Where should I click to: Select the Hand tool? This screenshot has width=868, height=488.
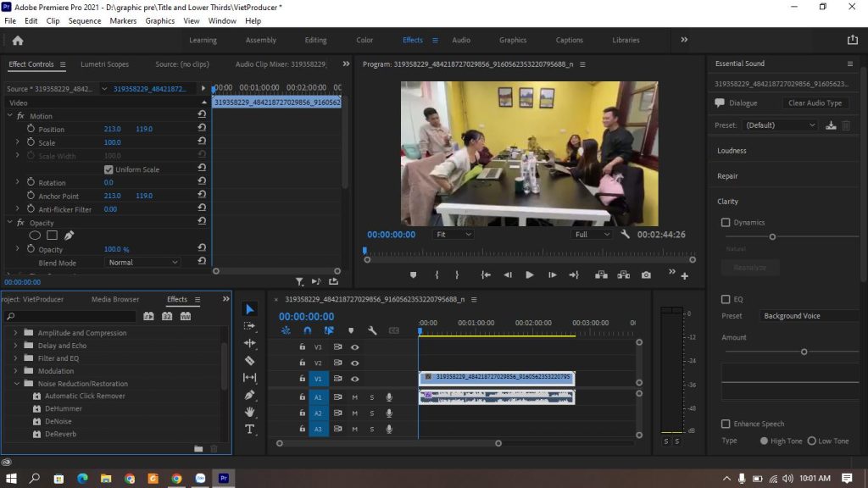(251, 412)
